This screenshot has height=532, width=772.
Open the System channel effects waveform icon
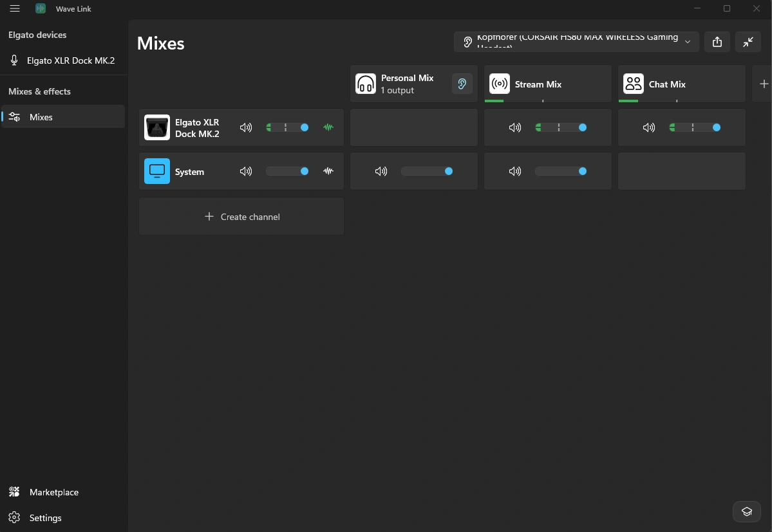(328, 171)
